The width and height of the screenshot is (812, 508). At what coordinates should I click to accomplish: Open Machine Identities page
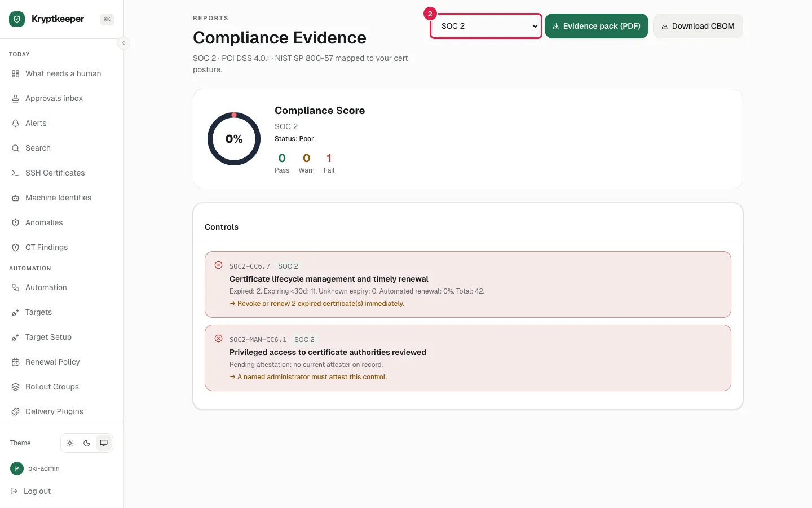(x=58, y=198)
